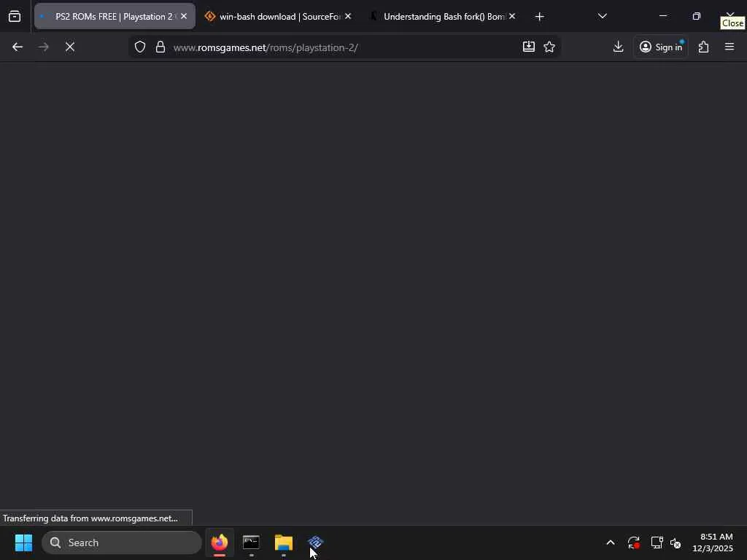
Task: Open the Firefox application hamburger menu
Action: (x=729, y=47)
